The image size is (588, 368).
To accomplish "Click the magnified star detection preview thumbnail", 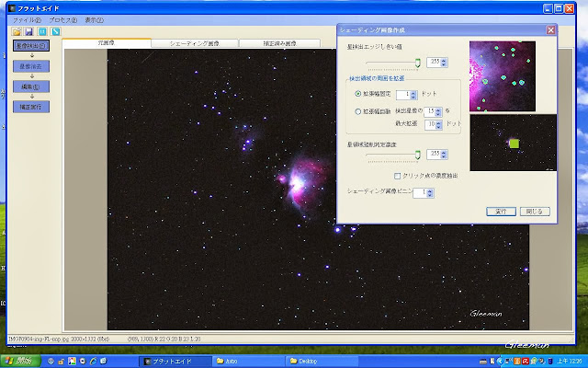I will (x=503, y=76).
